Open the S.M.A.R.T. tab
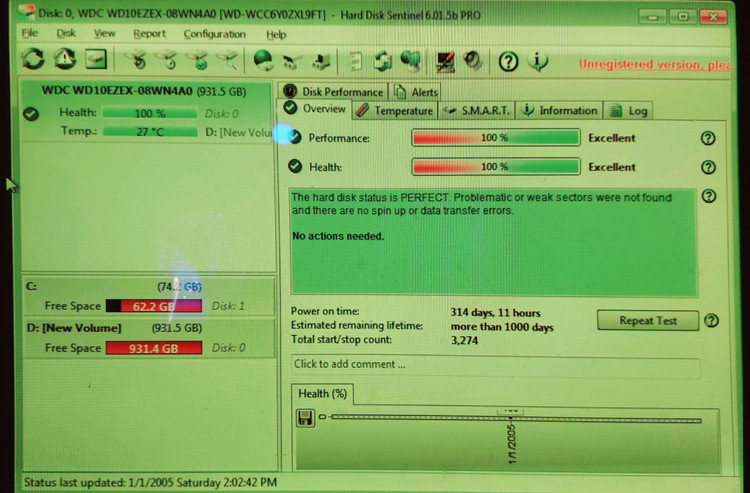Image resolution: width=750 pixels, height=493 pixels. coord(476,110)
